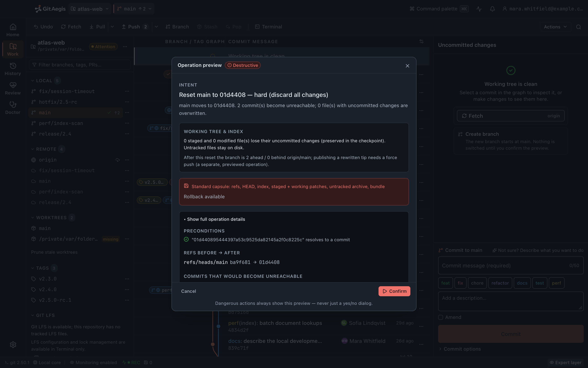Open the Doctor view
This screenshot has width=588, height=368.
[13, 108]
